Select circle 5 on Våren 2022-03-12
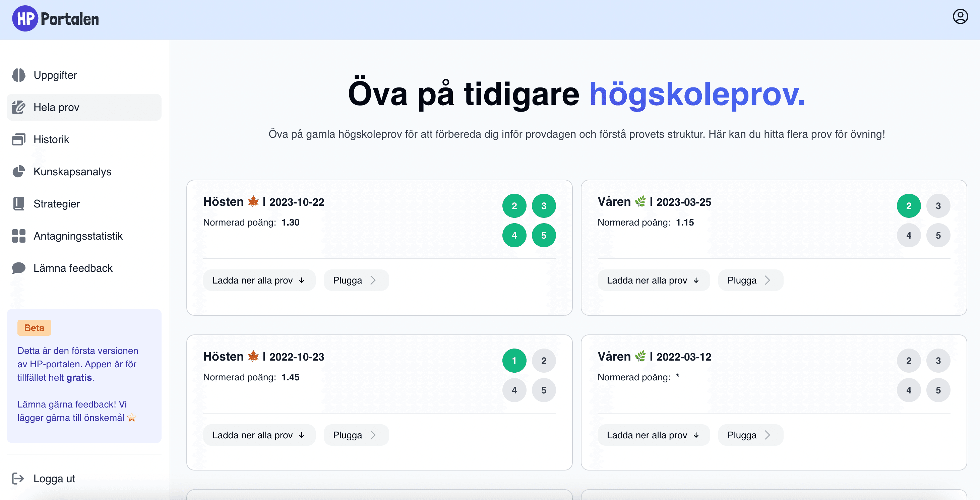This screenshot has width=980, height=500. coord(938,390)
